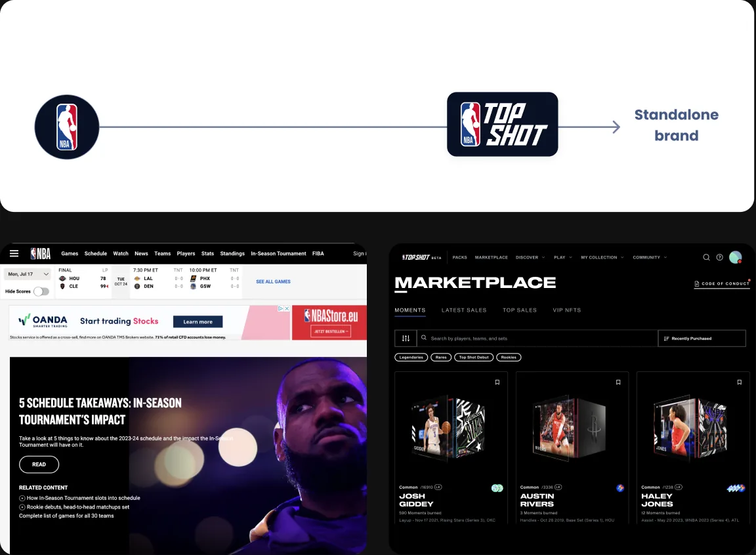Open search icon in Top Shot header
The height and width of the screenshot is (555, 756).
[x=706, y=257]
